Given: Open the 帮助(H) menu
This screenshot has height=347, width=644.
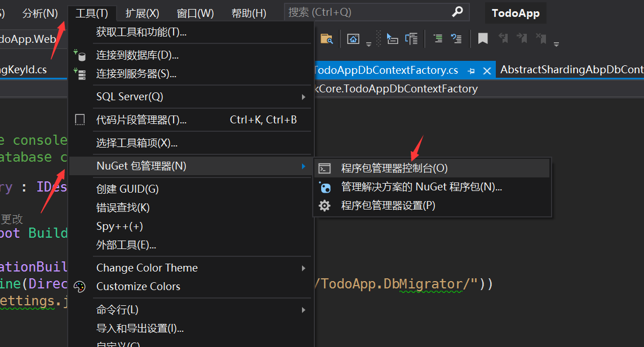Looking at the screenshot, I should coord(249,13).
